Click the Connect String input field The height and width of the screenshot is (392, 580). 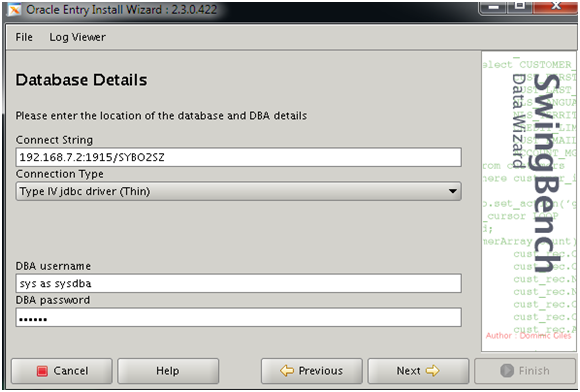[x=239, y=158]
